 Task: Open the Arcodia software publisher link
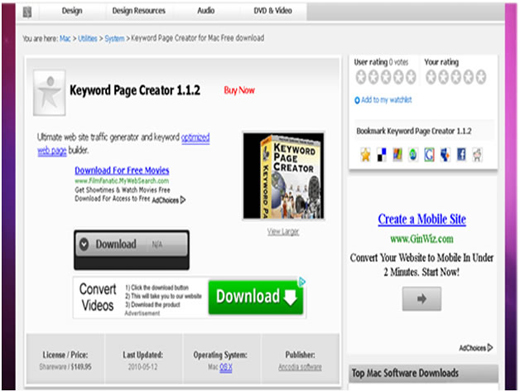pyautogui.click(x=300, y=367)
